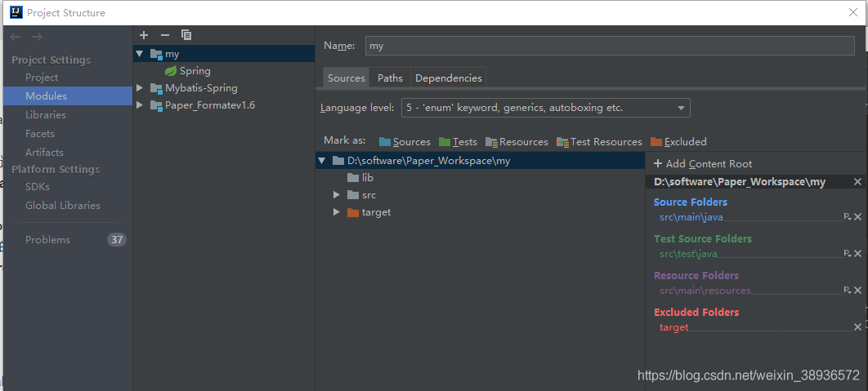868x391 pixels.
Task: Open Facets settings
Action: pyautogui.click(x=40, y=133)
